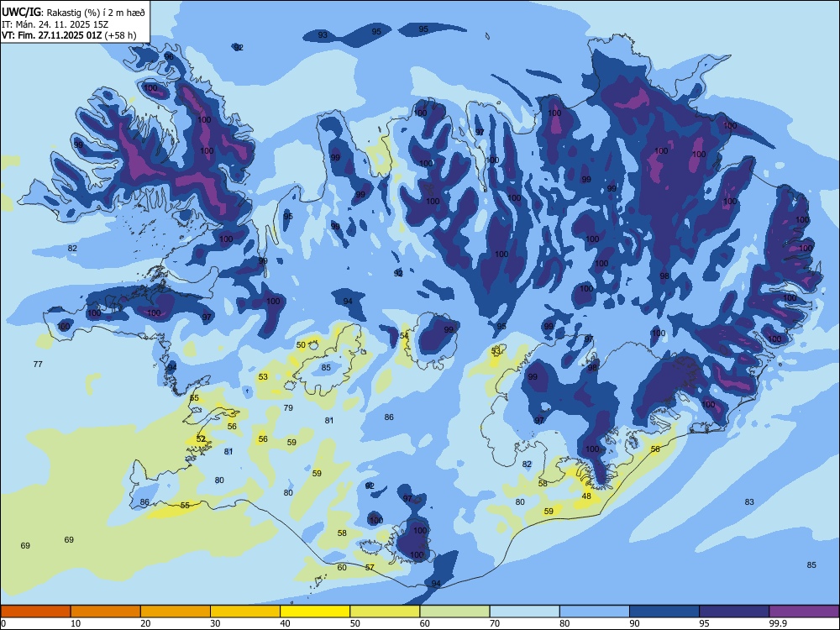Select the orange 10–20 legend color band
840x630 pixels.
[x=106, y=612]
